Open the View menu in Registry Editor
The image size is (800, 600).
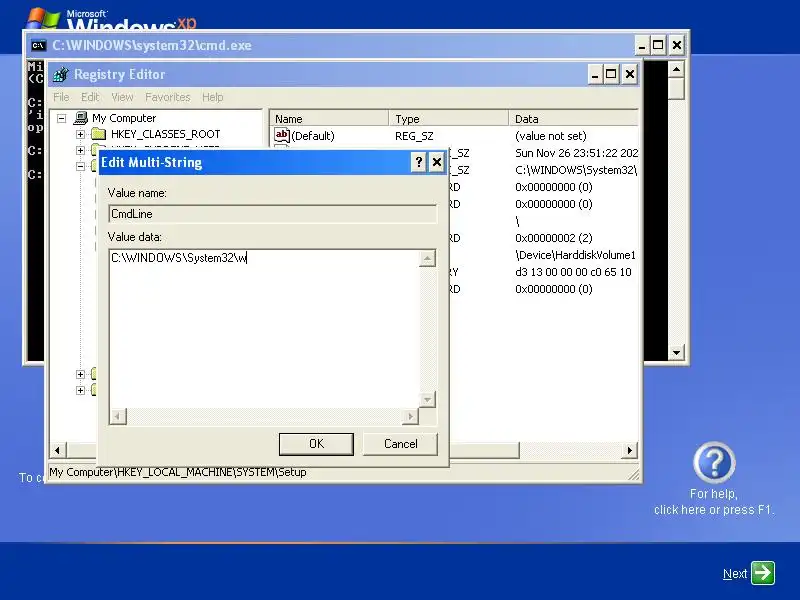coord(122,97)
